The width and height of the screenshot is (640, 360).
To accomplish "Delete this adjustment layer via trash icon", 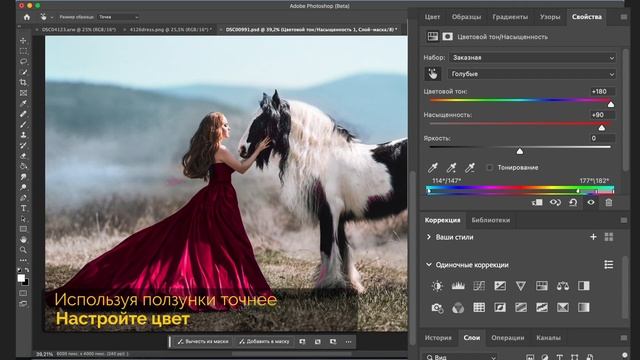I will 609,202.
